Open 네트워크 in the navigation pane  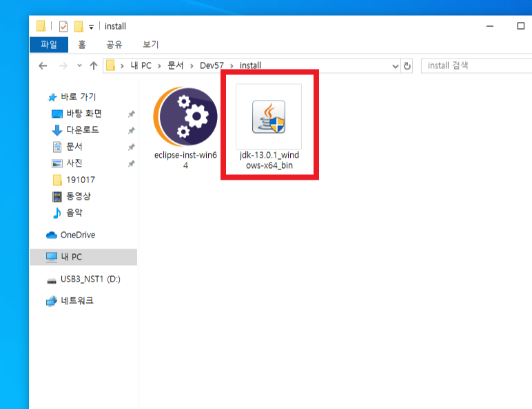(x=70, y=301)
